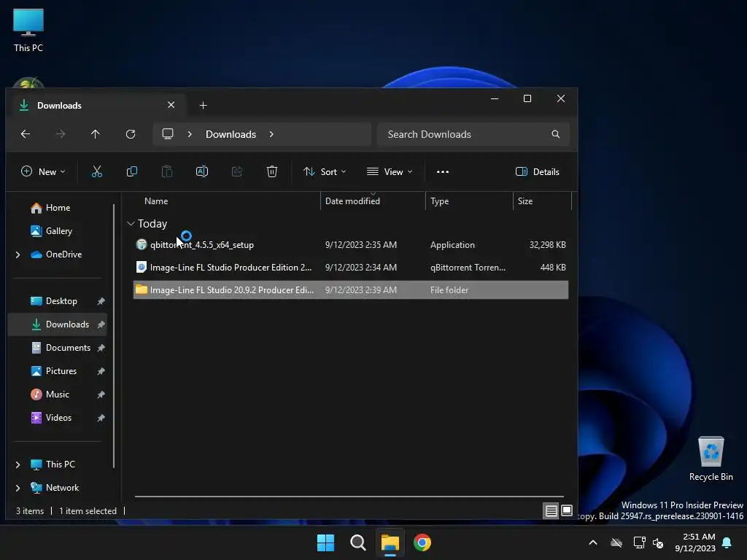This screenshot has width=747, height=560.
Task: Open the Recycle Bin desktop icon
Action: 711,459
